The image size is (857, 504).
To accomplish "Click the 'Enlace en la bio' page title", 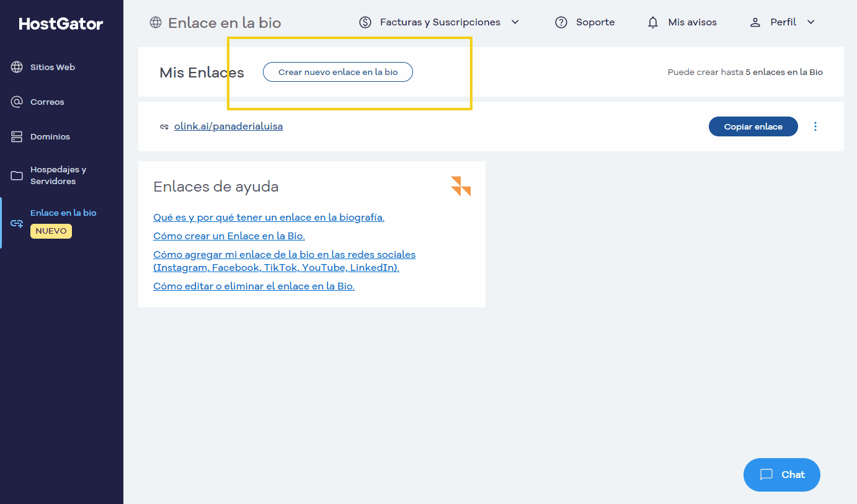I will coord(224,23).
